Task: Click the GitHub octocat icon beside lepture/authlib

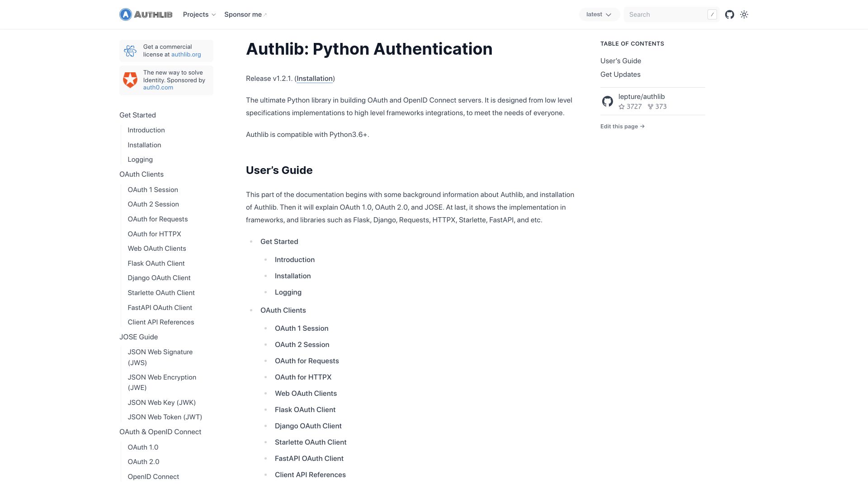Action: click(x=608, y=101)
